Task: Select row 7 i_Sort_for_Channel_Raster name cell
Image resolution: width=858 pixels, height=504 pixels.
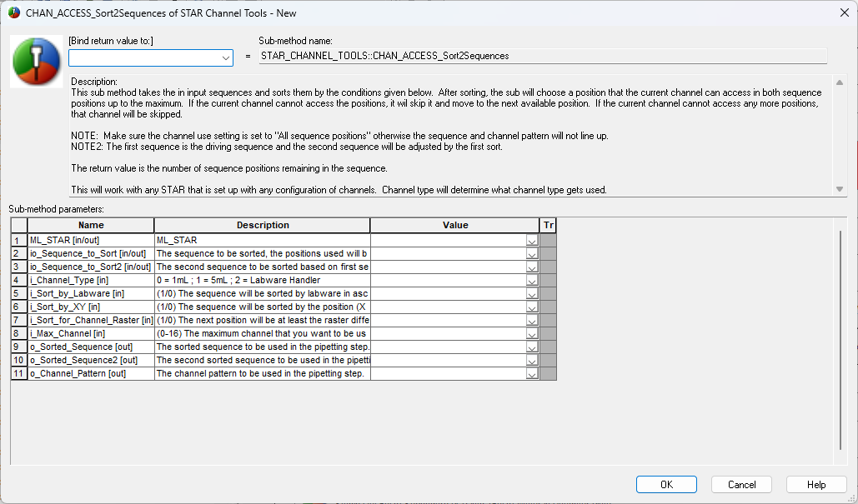Action: coord(91,320)
